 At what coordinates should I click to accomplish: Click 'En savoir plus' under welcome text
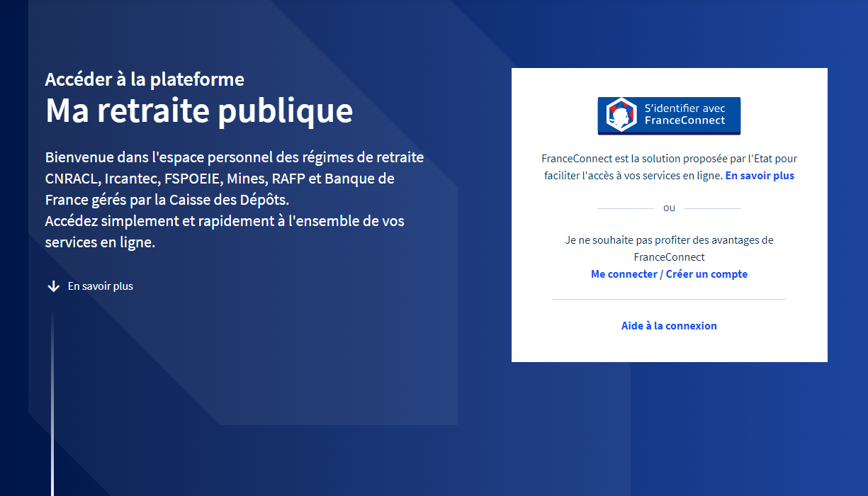101,286
